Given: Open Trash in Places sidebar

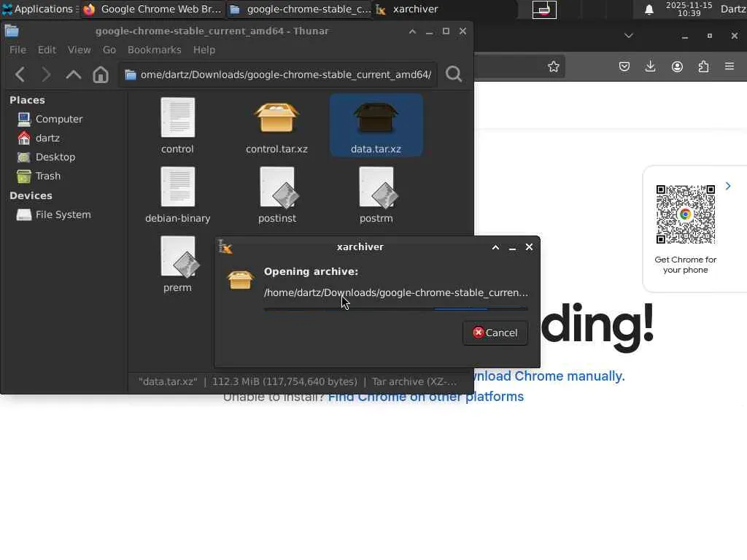Looking at the screenshot, I should (x=39, y=176).
